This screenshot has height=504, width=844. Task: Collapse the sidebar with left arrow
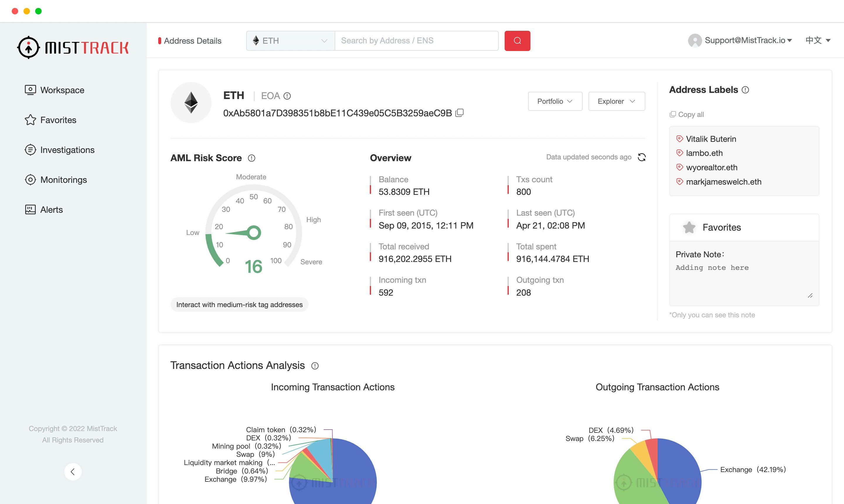[73, 471]
